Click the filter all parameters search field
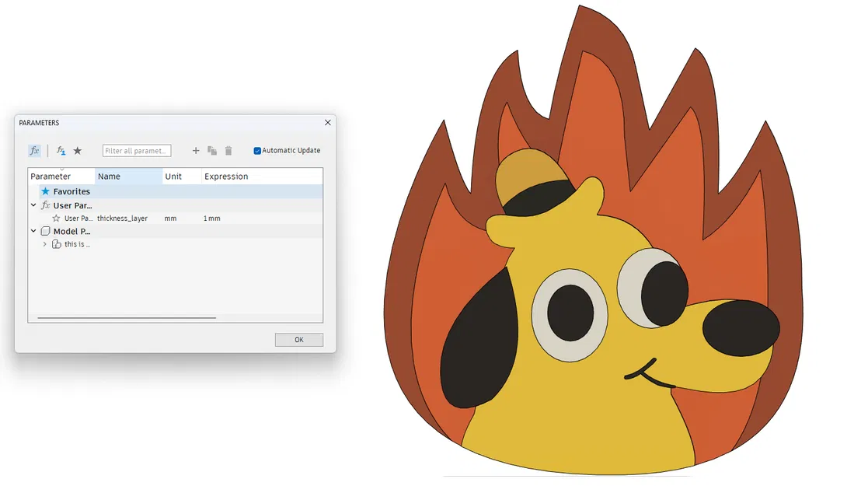The height and width of the screenshot is (486, 868). (x=137, y=150)
